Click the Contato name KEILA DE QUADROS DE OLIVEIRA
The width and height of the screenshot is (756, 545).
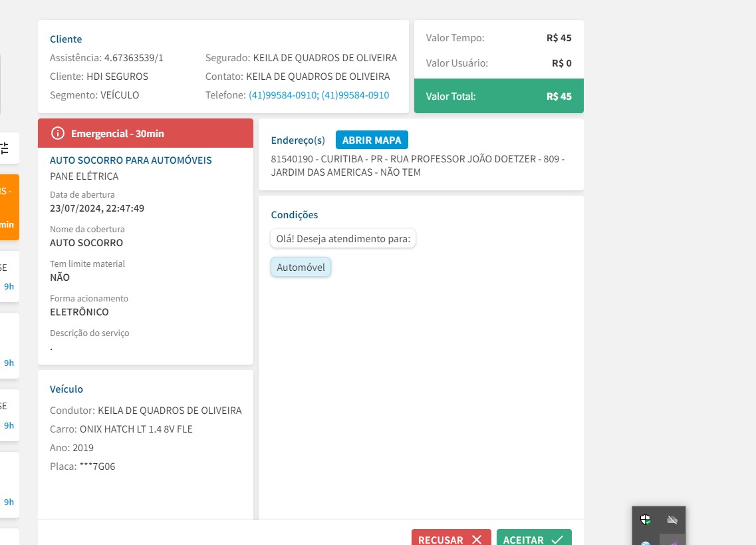coord(318,77)
